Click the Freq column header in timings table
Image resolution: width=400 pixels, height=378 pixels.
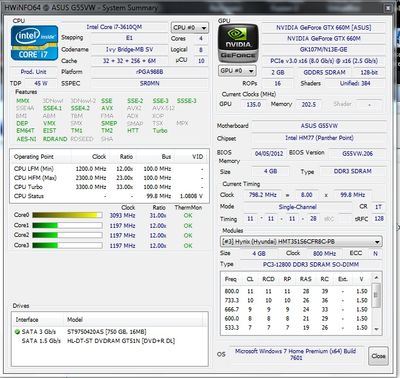[231, 279]
